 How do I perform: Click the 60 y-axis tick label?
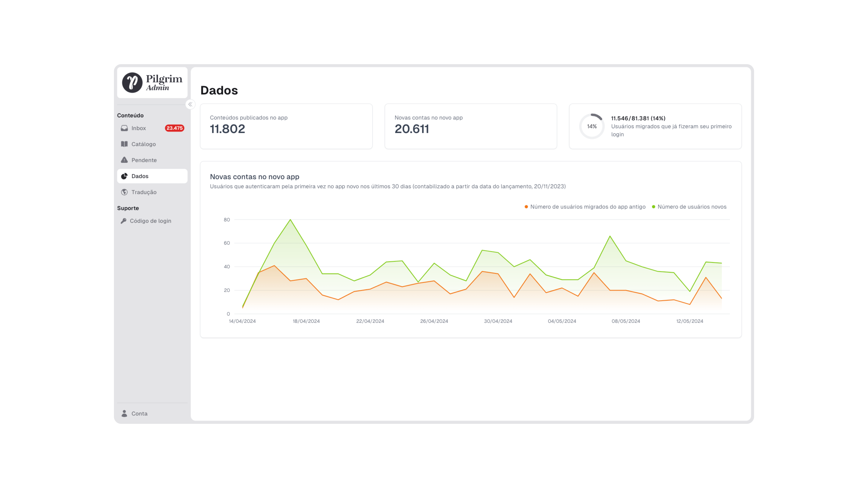click(x=227, y=243)
